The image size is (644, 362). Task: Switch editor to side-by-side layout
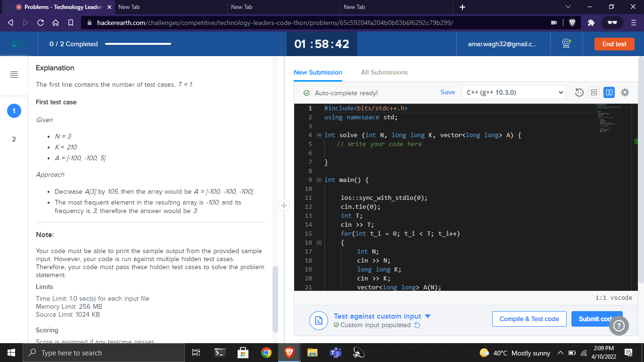[609, 92]
